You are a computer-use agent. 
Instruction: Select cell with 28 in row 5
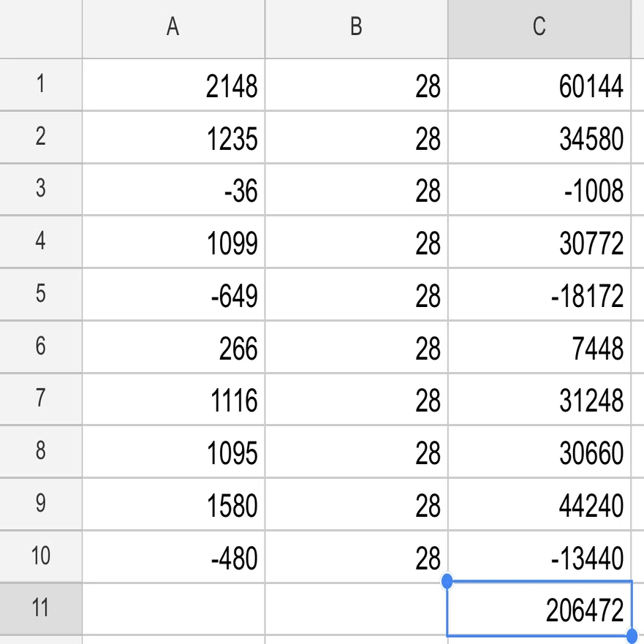pos(356,294)
